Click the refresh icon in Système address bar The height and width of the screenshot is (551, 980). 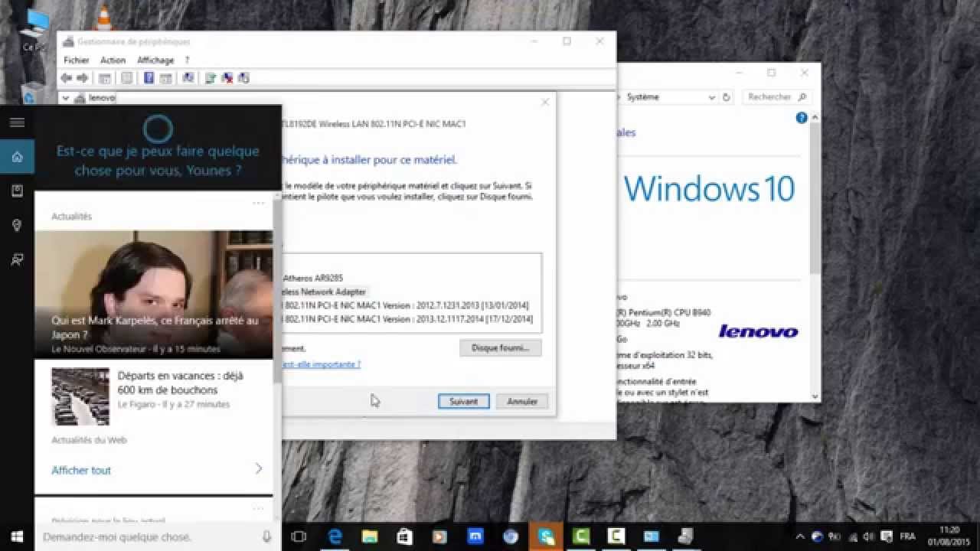(x=727, y=97)
